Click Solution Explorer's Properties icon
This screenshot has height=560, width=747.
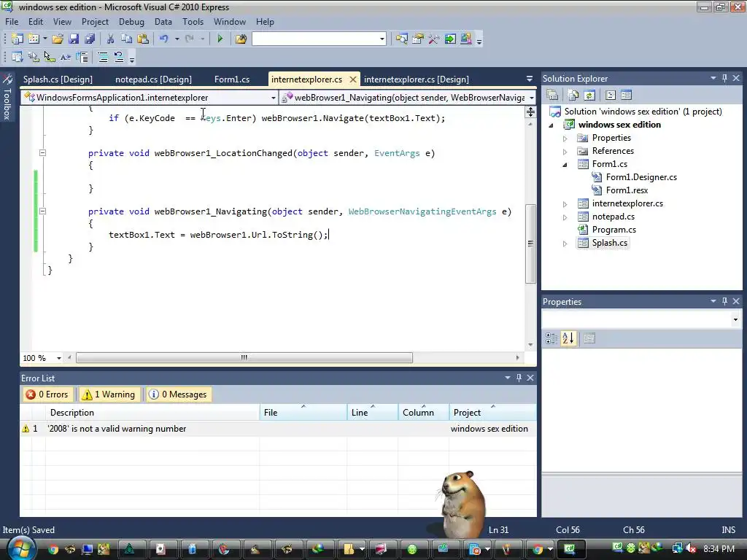pos(552,96)
